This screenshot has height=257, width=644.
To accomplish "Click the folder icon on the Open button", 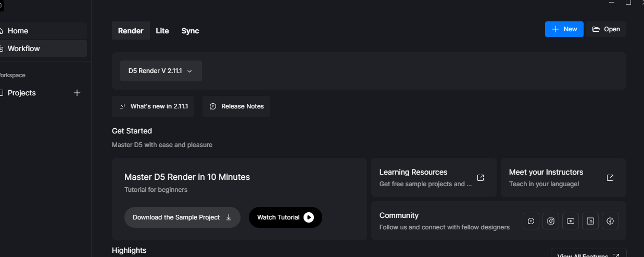I will coord(596,29).
